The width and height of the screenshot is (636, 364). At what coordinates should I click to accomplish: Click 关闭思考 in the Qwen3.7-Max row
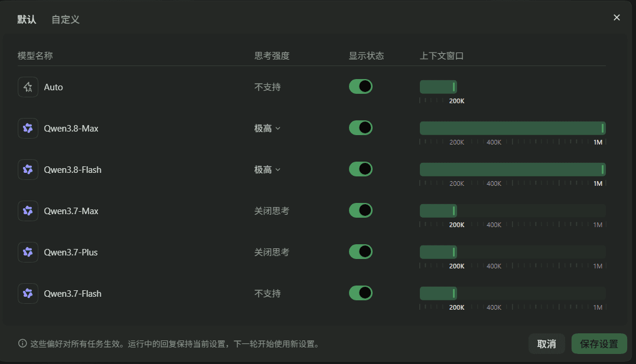[x=272, y=211]
